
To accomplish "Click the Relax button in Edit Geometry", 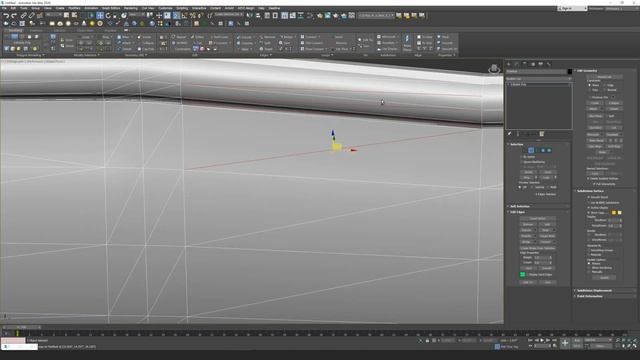I will 602,152.
